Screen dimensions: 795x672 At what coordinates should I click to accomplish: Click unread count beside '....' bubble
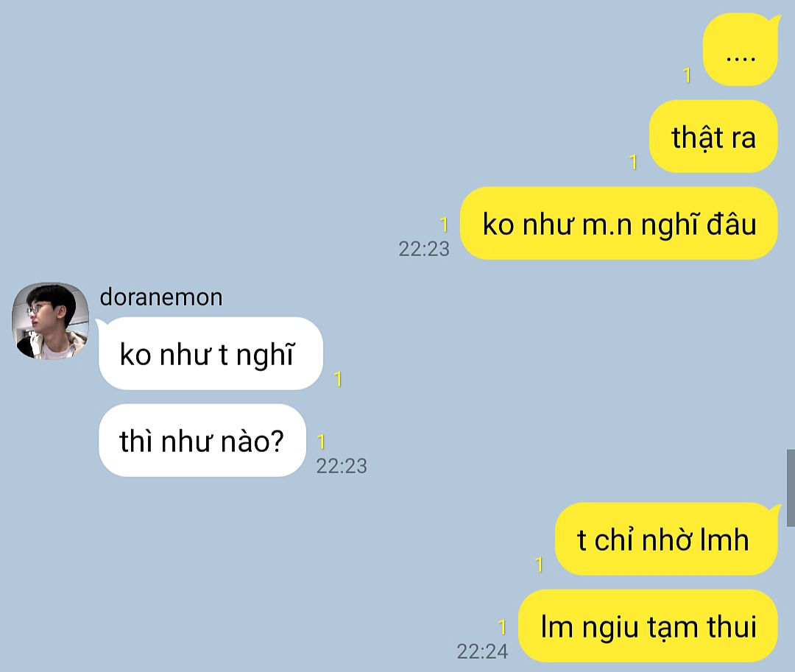[x=687, y=76]
